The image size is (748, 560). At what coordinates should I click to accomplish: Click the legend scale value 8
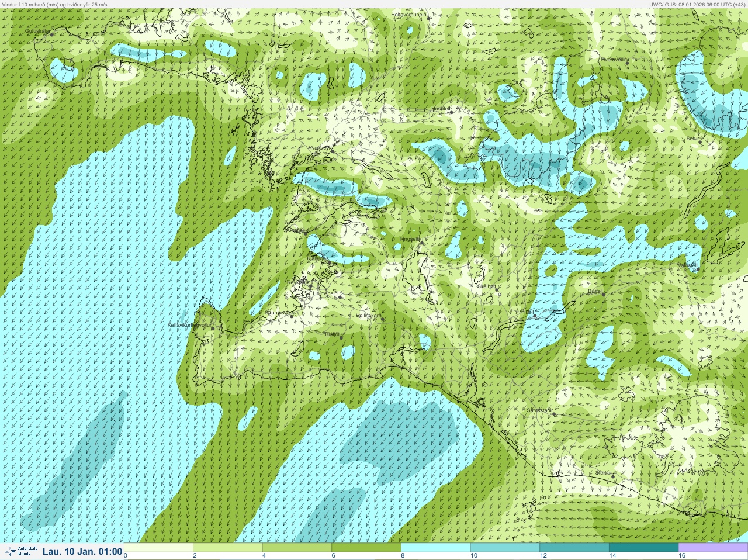pos(403,556)
